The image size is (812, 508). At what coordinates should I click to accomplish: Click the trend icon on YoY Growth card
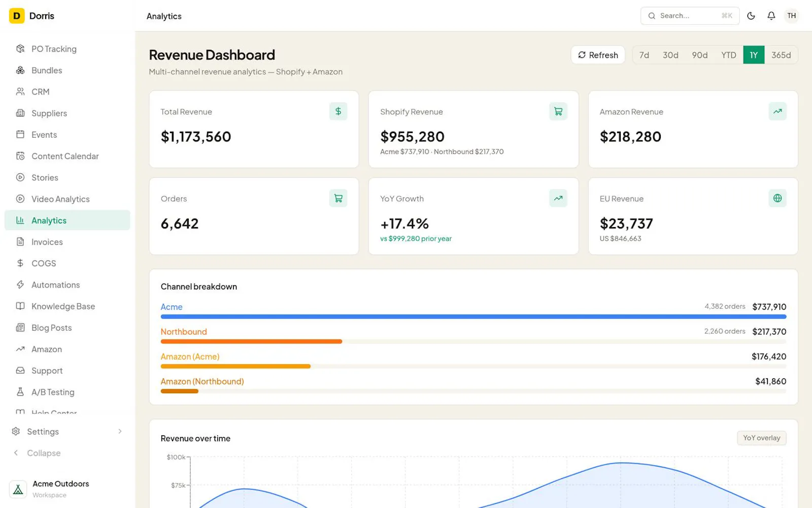coord(558,198)
